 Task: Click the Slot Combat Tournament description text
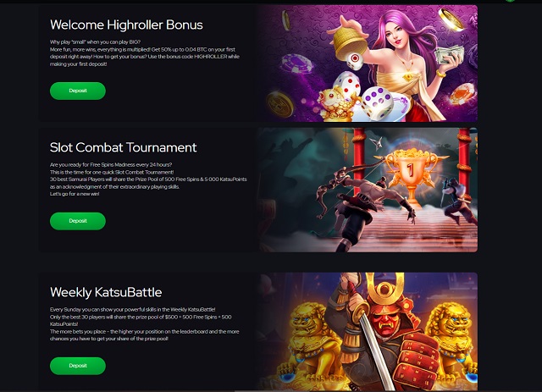pyautogui.click(x=148, y=179)
